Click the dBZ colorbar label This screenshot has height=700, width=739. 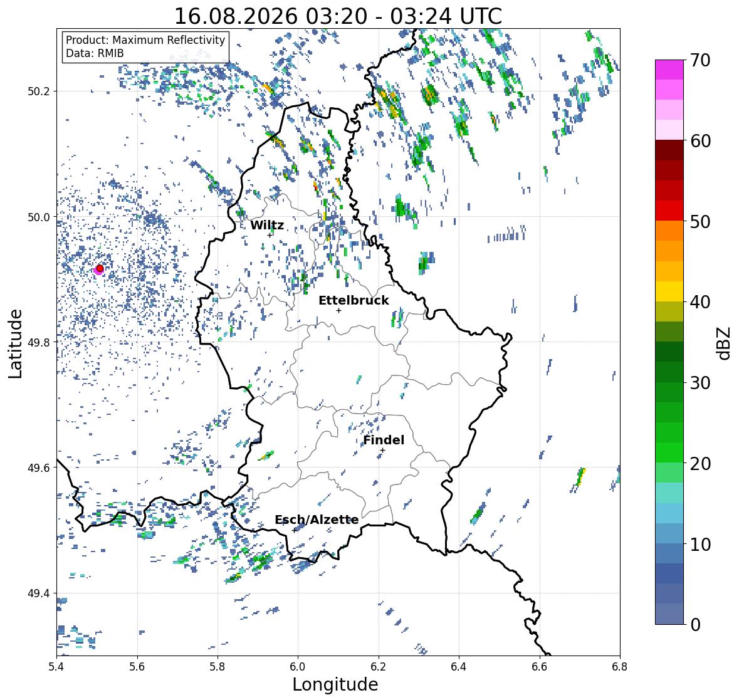pos(725,343)
